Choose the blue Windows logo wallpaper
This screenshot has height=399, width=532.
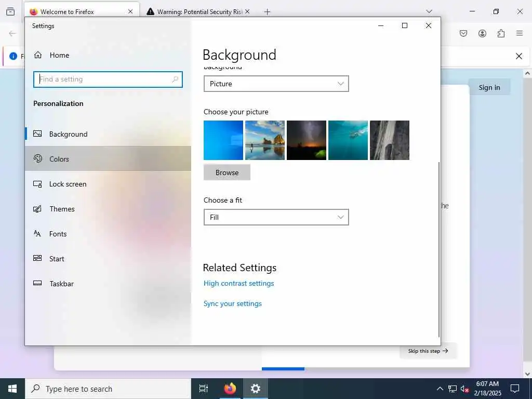tap(223, 140)
